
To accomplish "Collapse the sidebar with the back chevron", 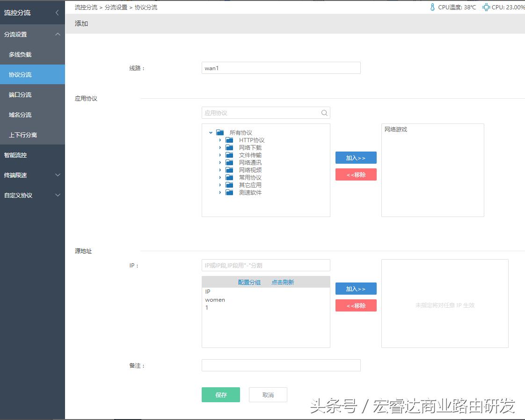I will pyautogui.click(x=57, y=13).
